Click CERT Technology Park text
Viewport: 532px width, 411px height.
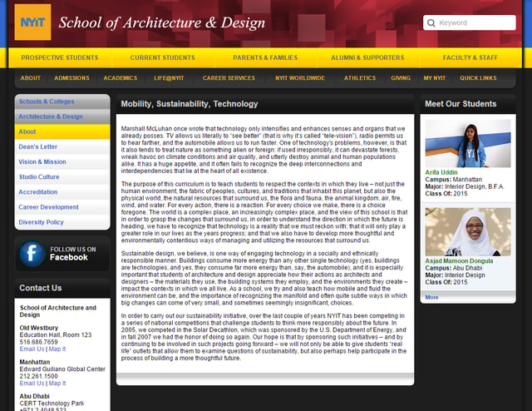[x=52, y=404]
